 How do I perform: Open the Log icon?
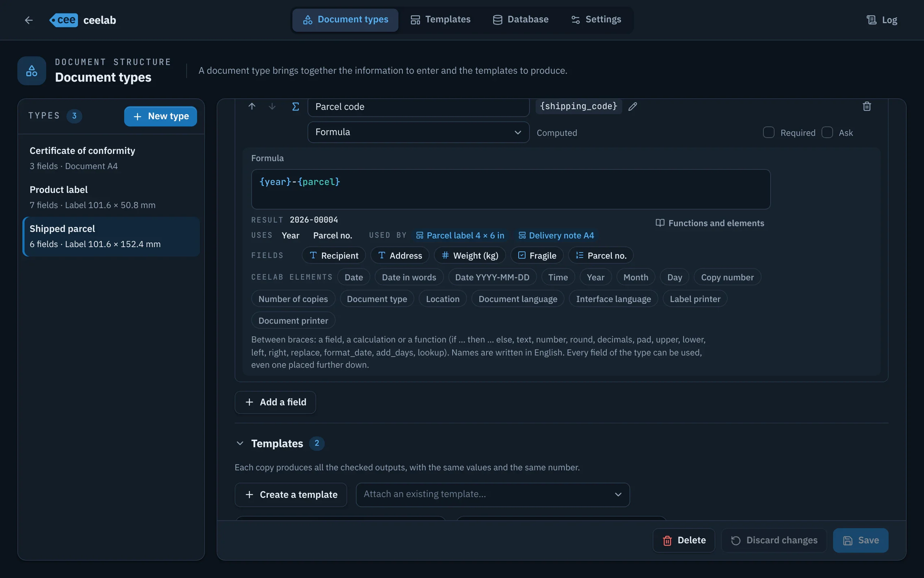(871, 20)
